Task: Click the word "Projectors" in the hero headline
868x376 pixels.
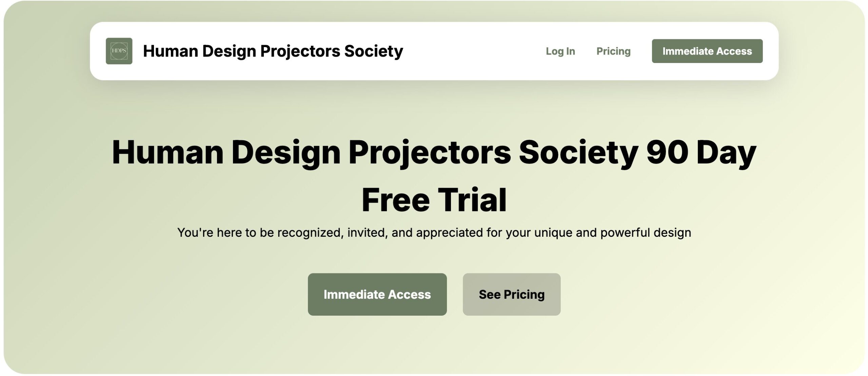Action: tap(430, 152)
